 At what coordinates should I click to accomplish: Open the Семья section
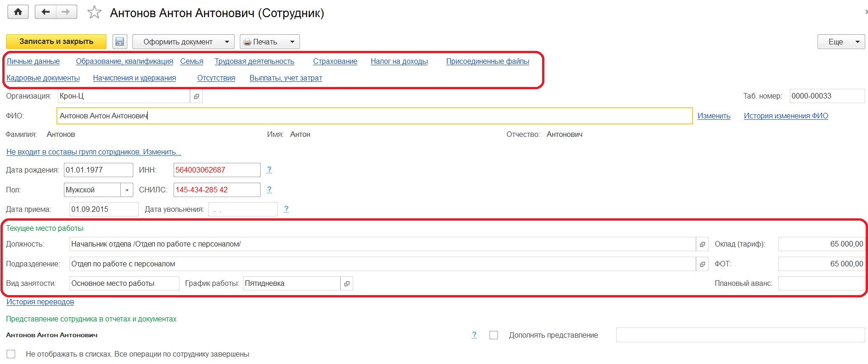pyautogui.click(x=192, y=62)
